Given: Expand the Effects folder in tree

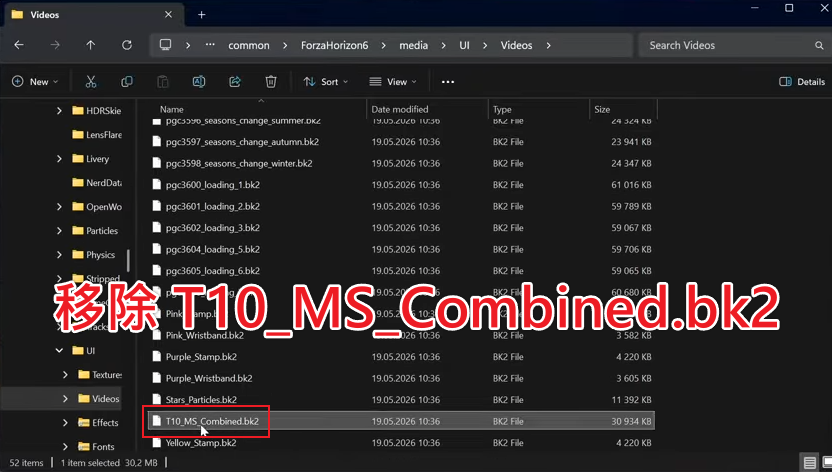Looking at the screenshot, I should coord(65,423).
